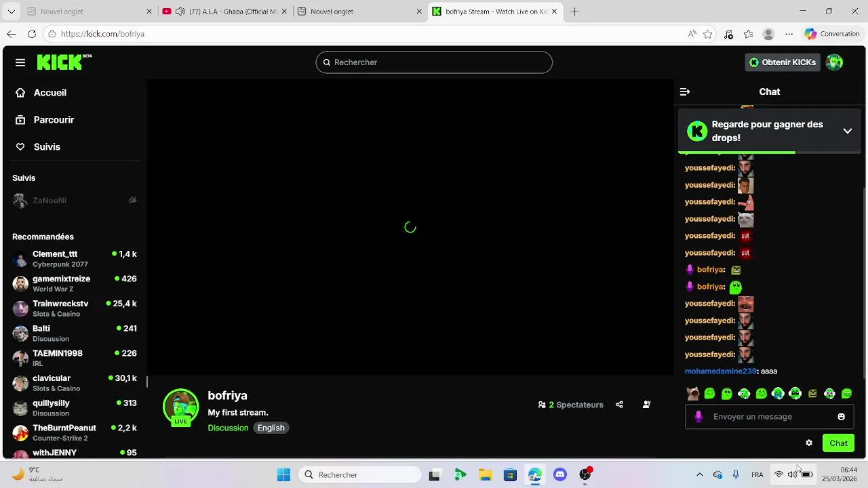Open Microsoft Store from taskbar
The height and width of the screenshot is (488, 868).
pyautogui.click(x=510, y=475)
